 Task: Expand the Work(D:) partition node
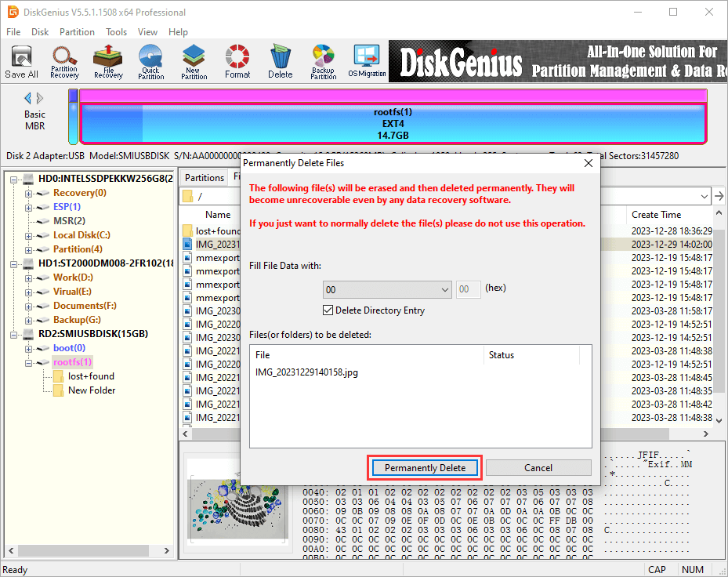pyautogui.click(x=28, y=278)
